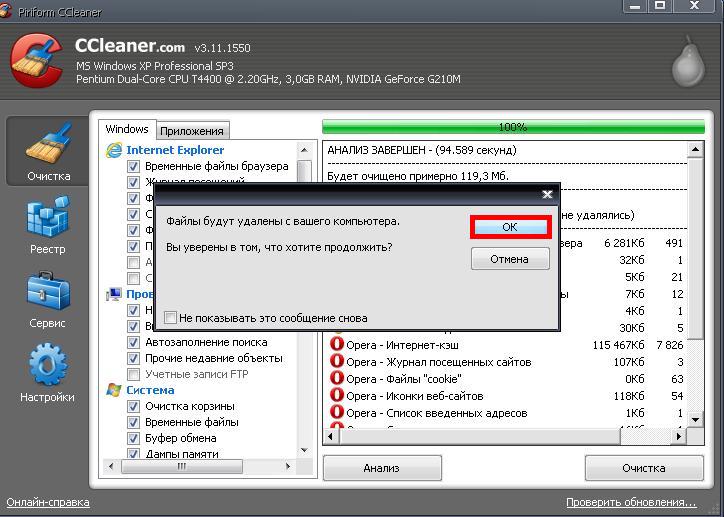The image size is (724, 517).
Task: Open the Сервис (Tools) toolbox section
Action: [x=48, y=299]
